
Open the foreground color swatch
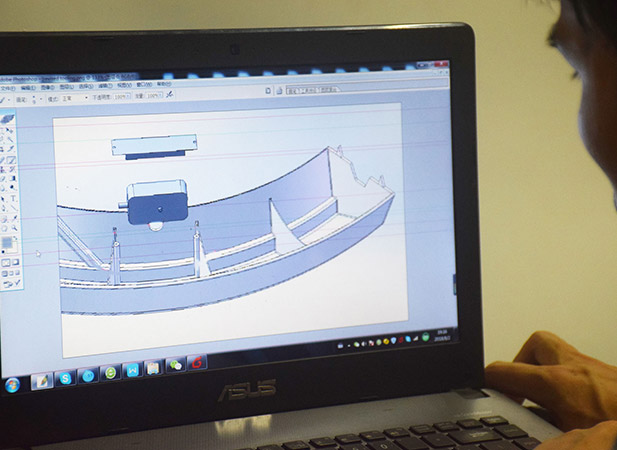point(7,242)
